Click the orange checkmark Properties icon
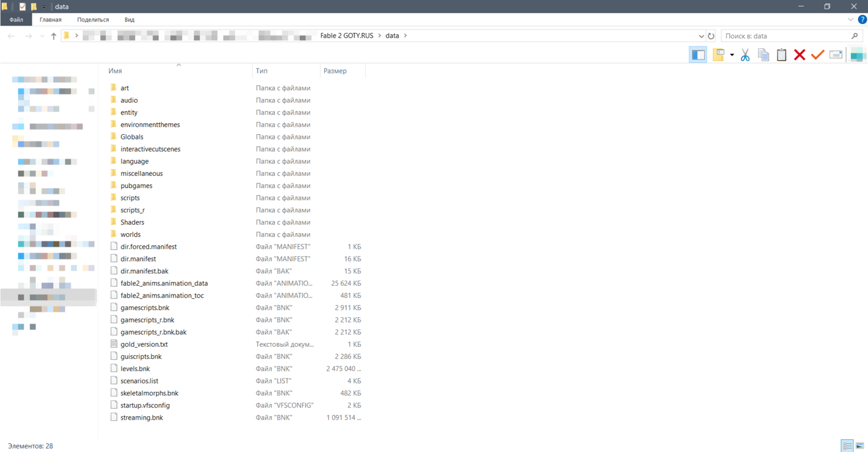The image size is (868, 452). tap(817, 55)
